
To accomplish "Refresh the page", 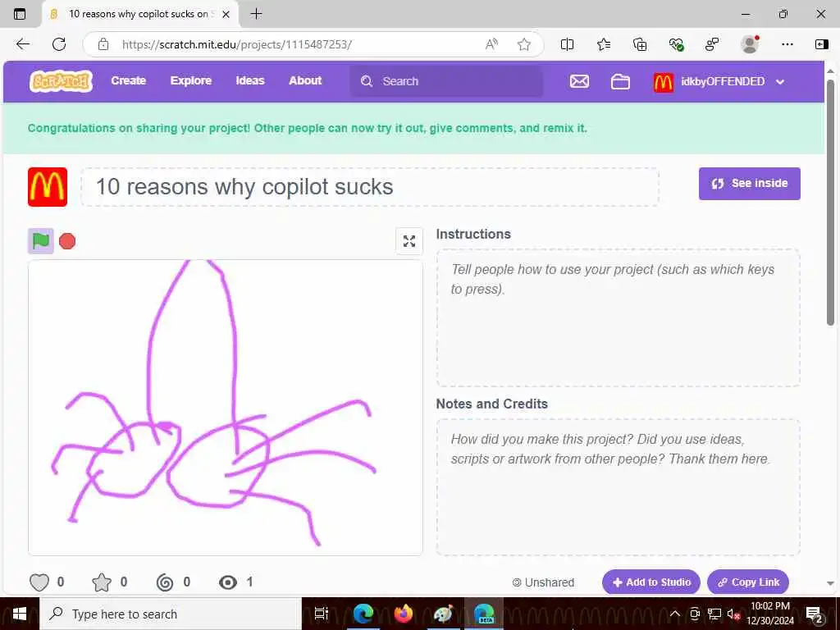I will 59,44.
